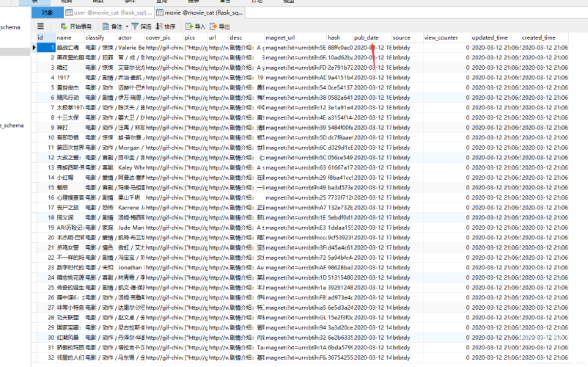
Task: Select the classify cell of row id 23
Action: (101, 268)
